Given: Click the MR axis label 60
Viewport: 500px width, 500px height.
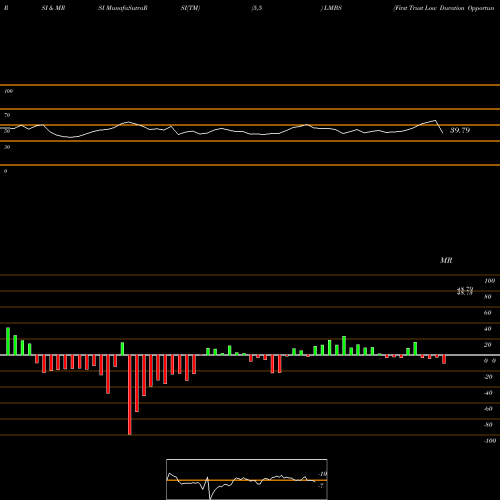Looking at the screenshot, I should point(488,313).
